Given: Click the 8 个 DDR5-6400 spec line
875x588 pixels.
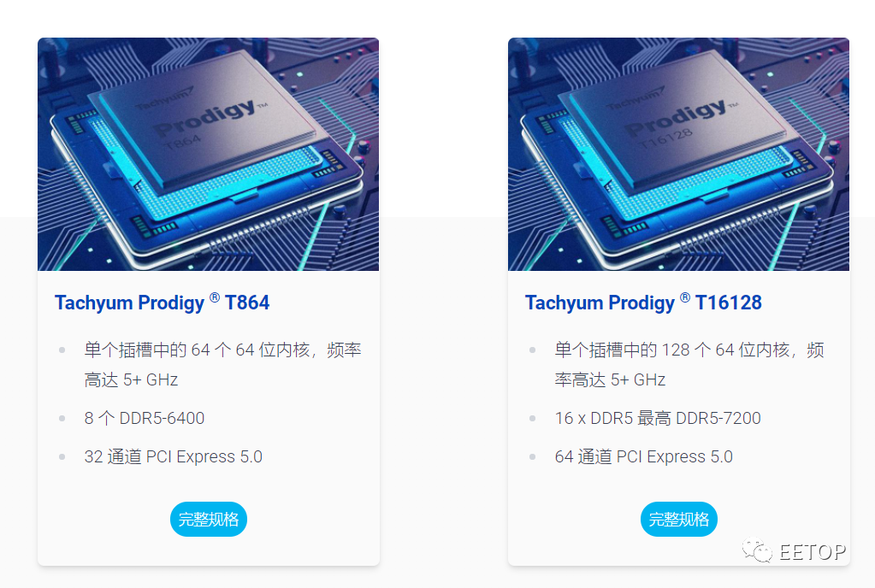Looking at the screenshot, I should [145, 418].
